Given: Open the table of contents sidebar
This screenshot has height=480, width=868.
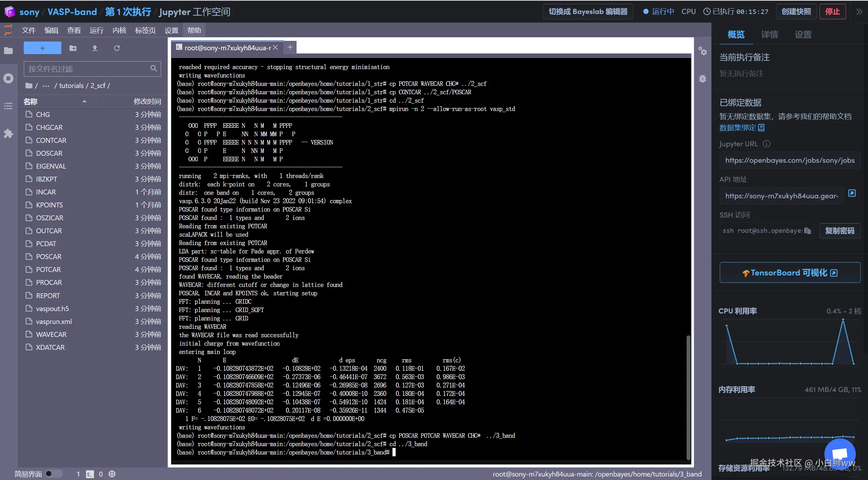Looking at the screenshot, I should point(8,106).
